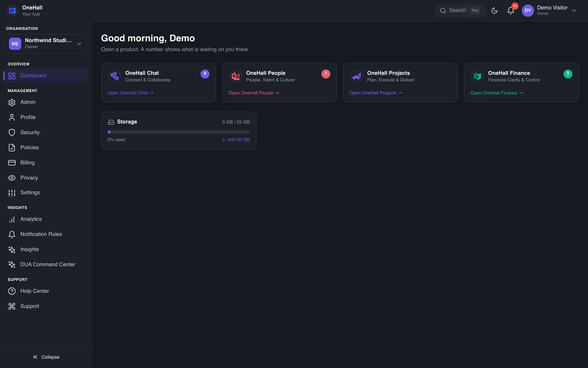
Task: Open the Profile page
Action: (x=46, y=117)
